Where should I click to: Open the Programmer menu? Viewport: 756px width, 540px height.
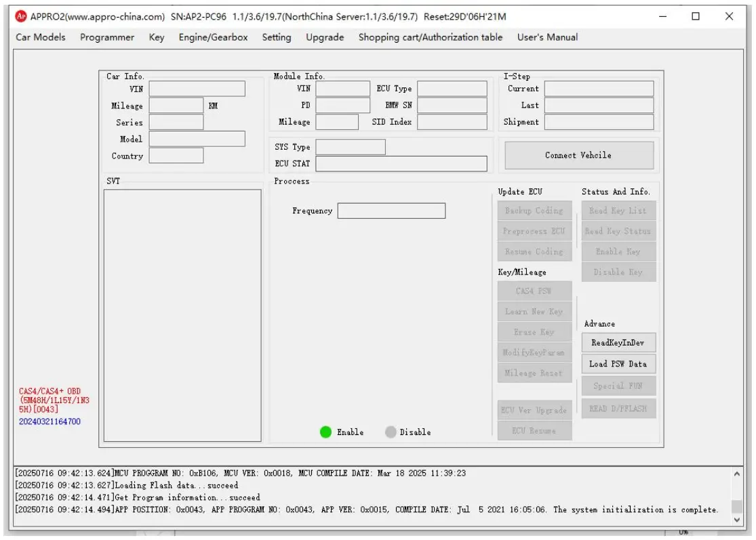tap(107, 37)
